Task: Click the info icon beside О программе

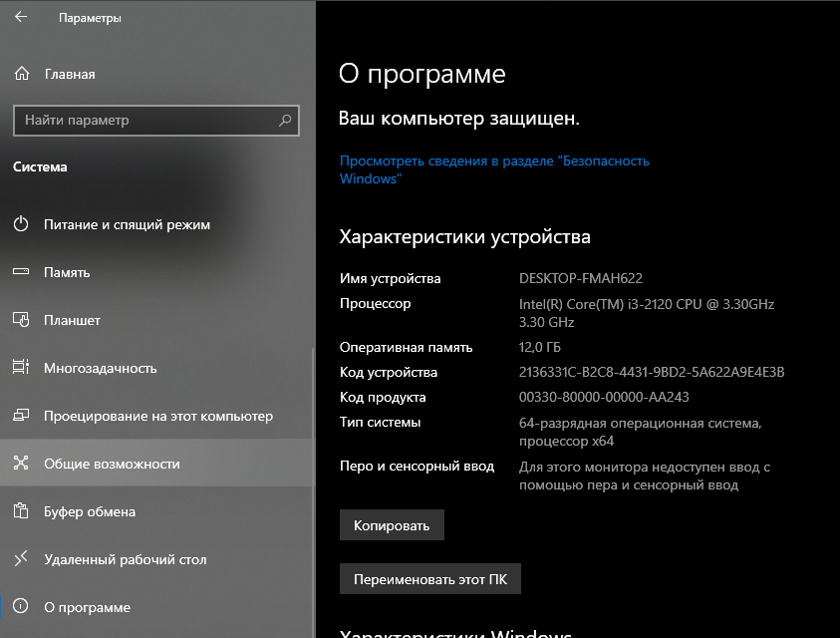Action: [x=22, y=607]
